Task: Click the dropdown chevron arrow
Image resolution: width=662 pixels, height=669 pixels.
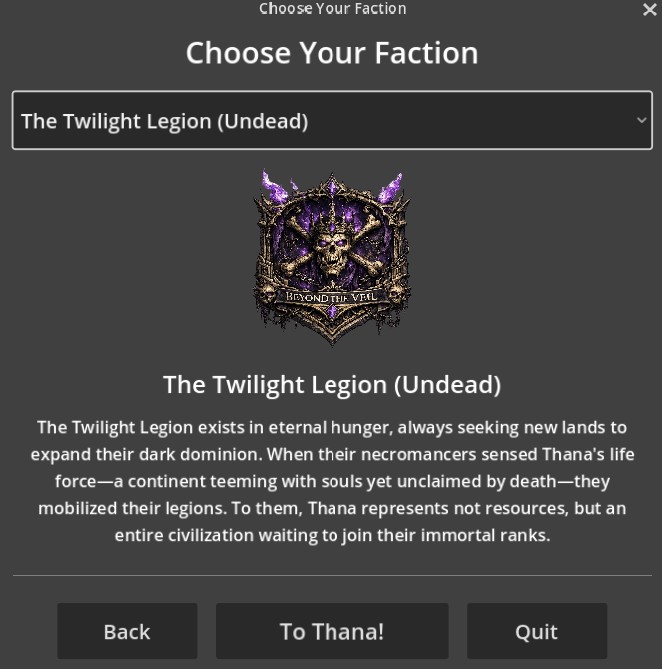Action: click(641, 120)
